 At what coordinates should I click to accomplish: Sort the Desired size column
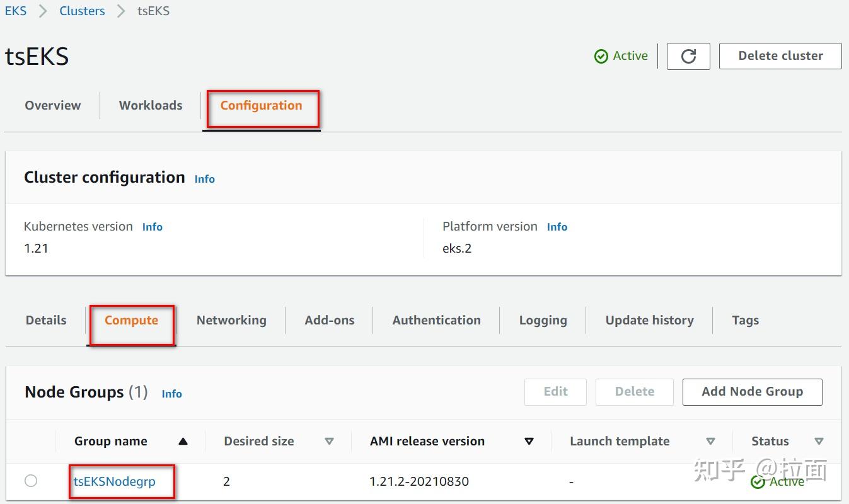coord(329,442)
